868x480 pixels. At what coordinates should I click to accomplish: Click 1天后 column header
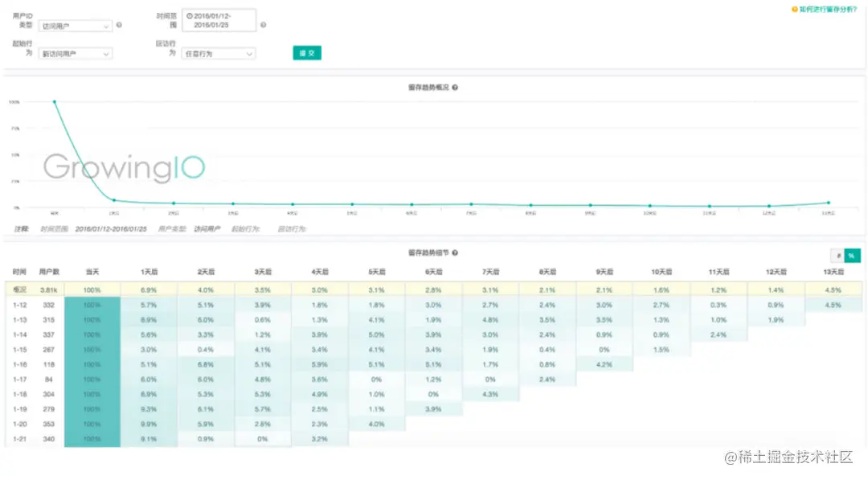pos(149,272)
